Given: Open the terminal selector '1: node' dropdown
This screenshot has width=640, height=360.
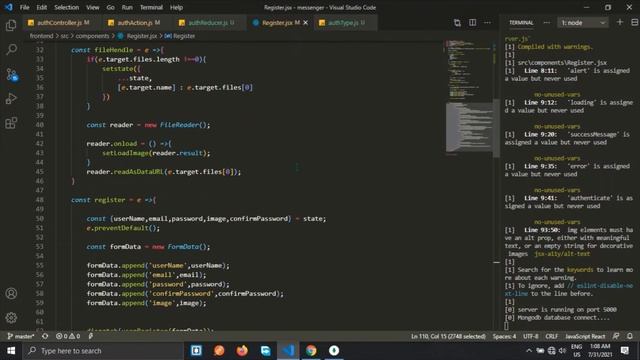Looking at the screenshot, I should [x=583, y=23].
